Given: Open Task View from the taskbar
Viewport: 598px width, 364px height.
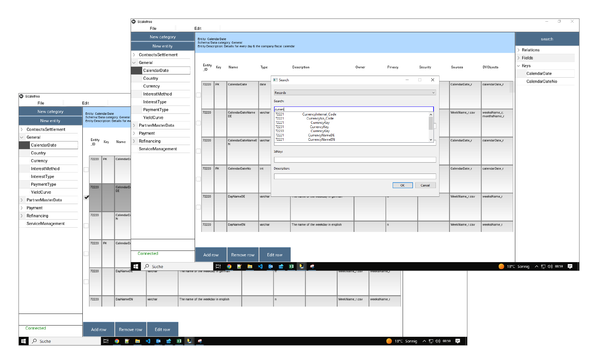Looking at the screenshot, I should click(x=218, y=266).
